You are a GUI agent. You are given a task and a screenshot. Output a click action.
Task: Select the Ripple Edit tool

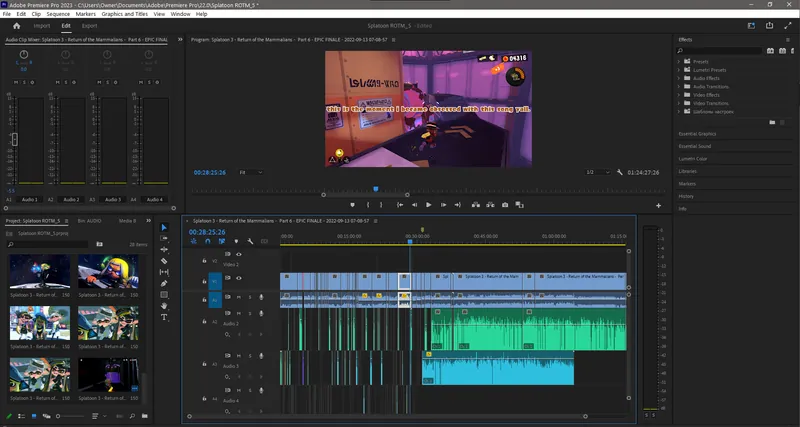[x=164, y=249]
